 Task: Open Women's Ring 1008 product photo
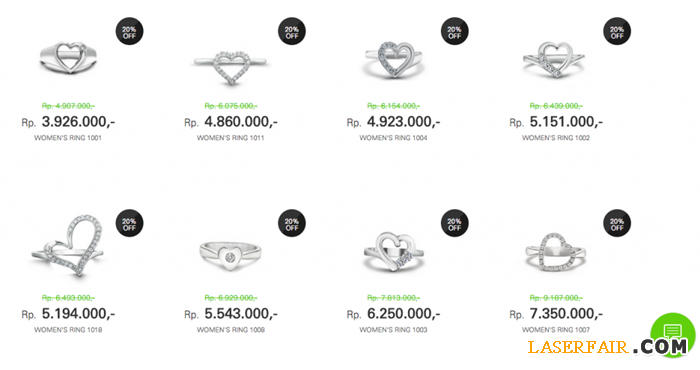click(x=230, y=256)
